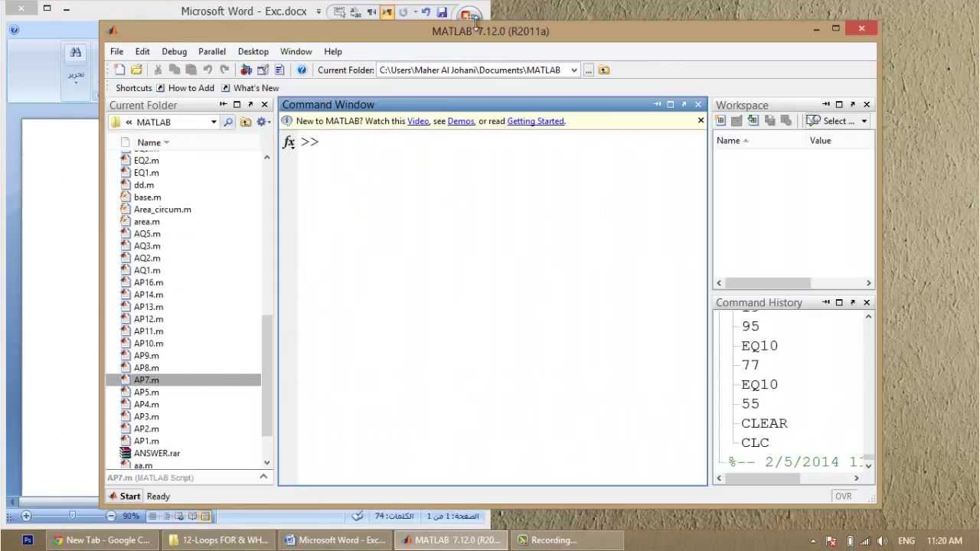Click binoculars Find icon in Word window

(x=75, y=53)
